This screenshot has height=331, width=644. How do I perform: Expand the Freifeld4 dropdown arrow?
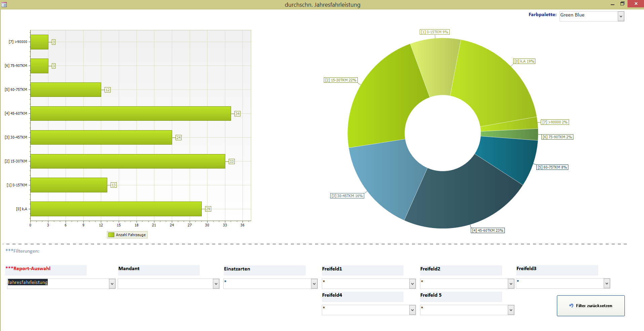(412, 310)
